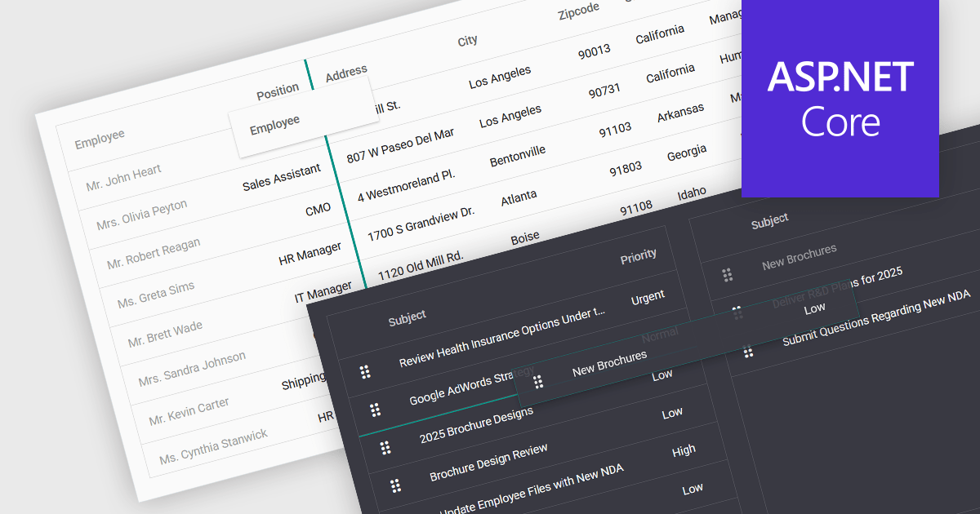Click drag handle beside Google AdWords Strategy
The image size is (980, 514).
pos(376,410)
